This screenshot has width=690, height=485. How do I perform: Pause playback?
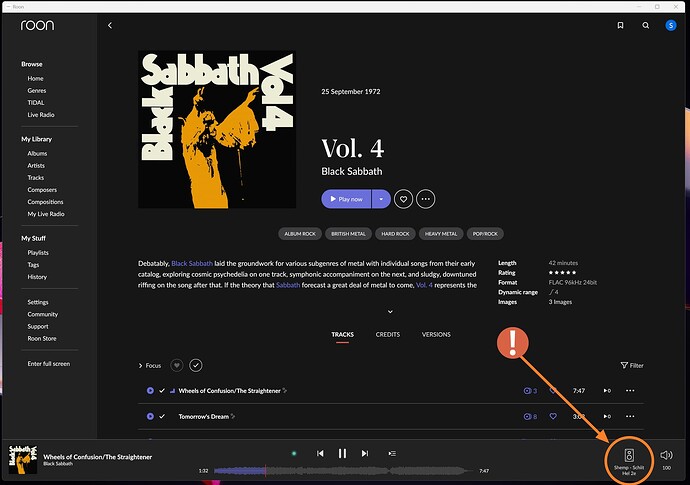pos(342,453)
